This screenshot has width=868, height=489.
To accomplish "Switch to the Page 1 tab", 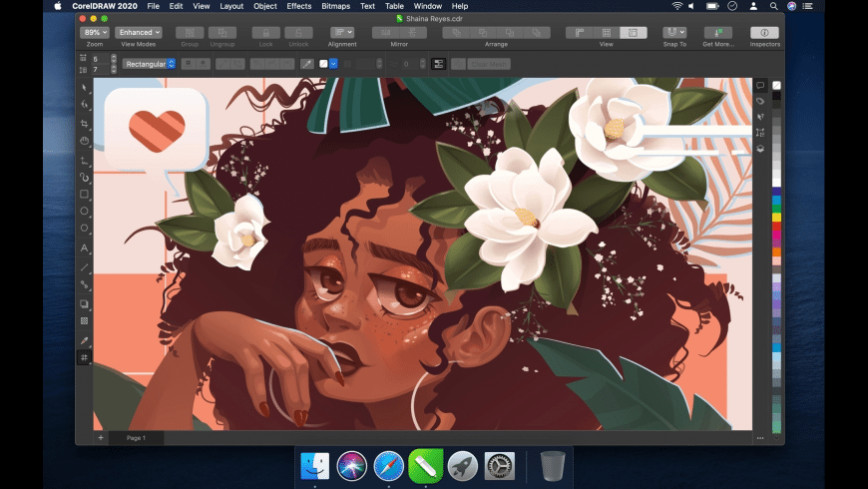I will coord(136,438).
